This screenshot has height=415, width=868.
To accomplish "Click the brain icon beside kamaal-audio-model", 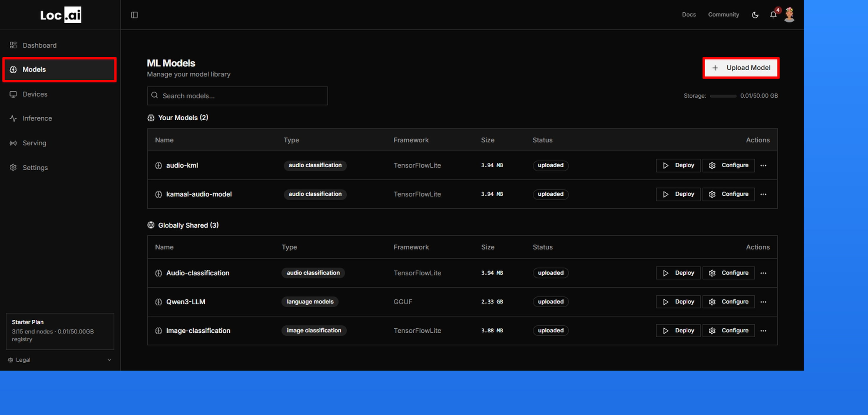I will (158, 194).
